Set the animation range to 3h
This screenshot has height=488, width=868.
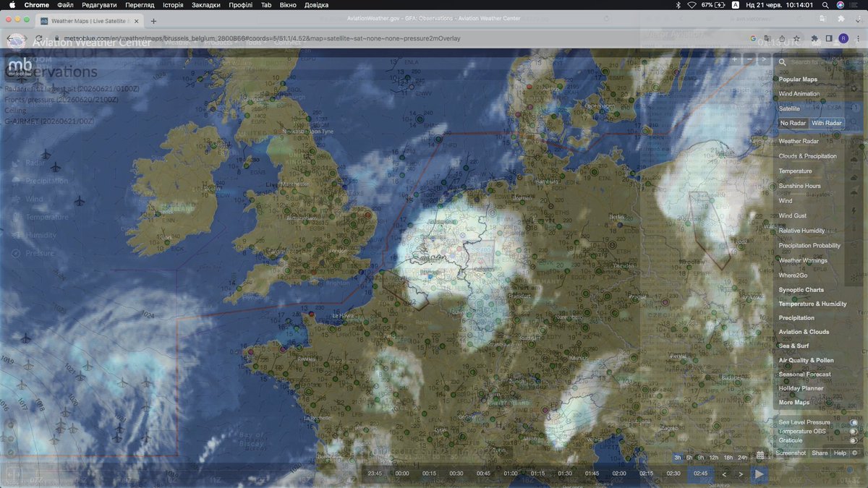click(x=678, y=458)
